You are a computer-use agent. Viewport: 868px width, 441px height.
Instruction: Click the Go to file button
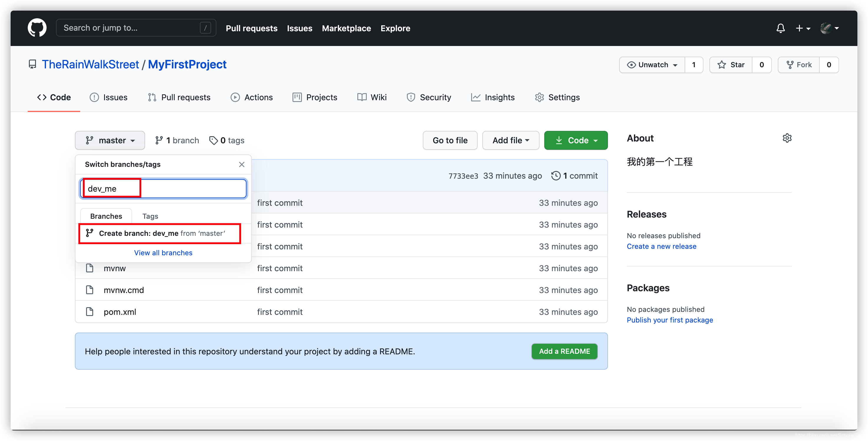(x=450, y=140)
